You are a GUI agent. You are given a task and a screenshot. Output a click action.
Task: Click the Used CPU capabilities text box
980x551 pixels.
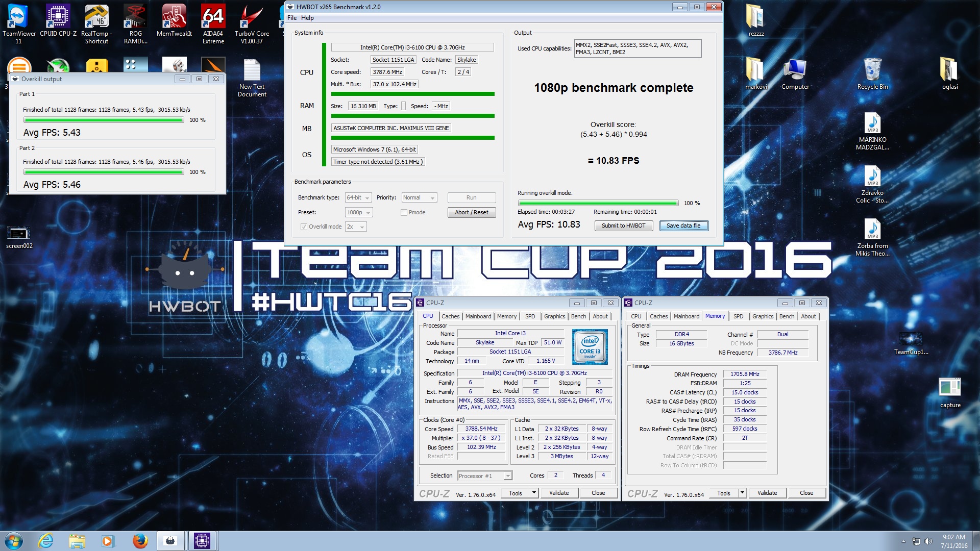pos(638,48)
